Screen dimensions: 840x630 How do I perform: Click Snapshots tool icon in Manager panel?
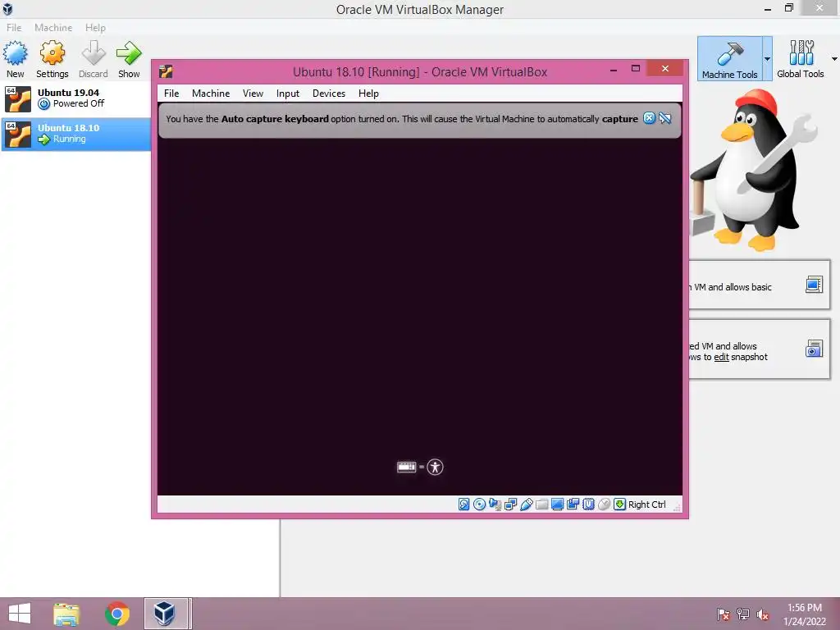[814, 349]
